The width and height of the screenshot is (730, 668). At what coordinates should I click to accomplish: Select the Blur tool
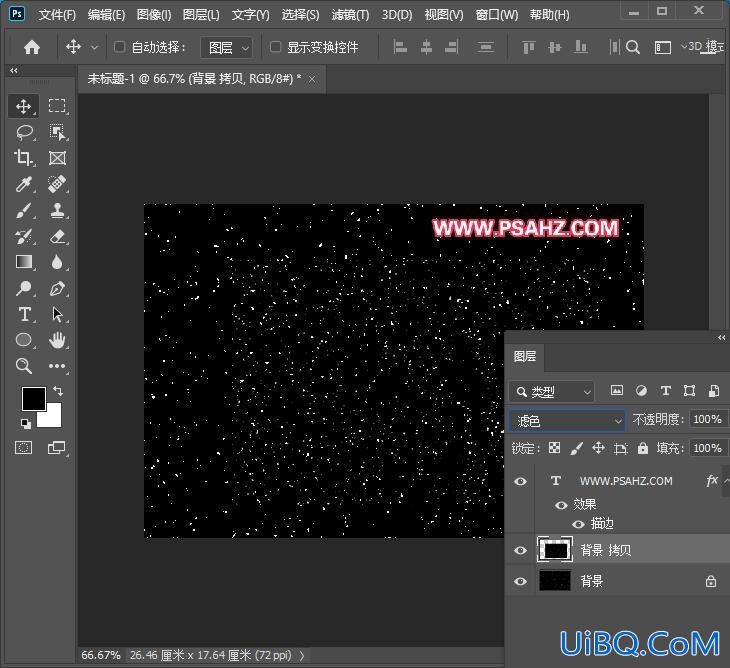[x=57, y=262]
